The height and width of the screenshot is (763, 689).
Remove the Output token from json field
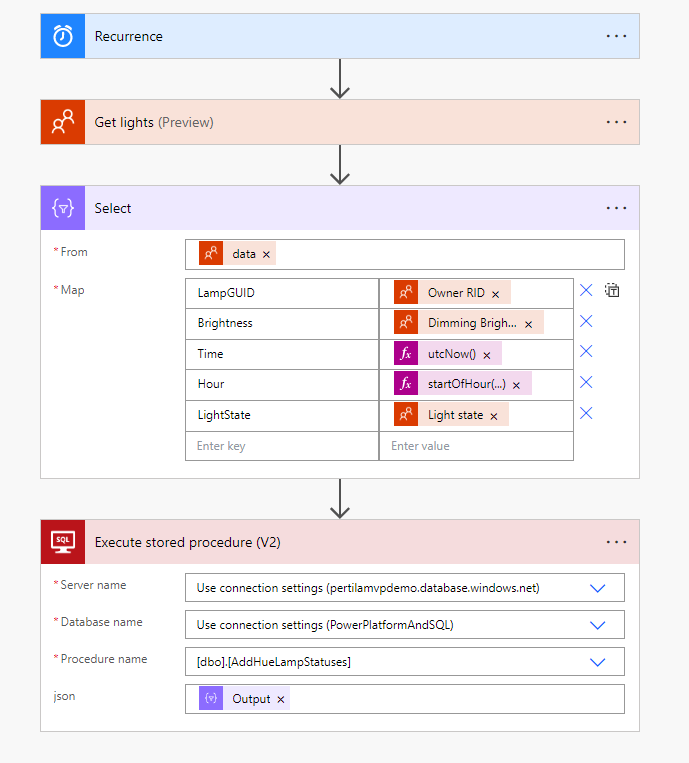[x=281, y=700]
